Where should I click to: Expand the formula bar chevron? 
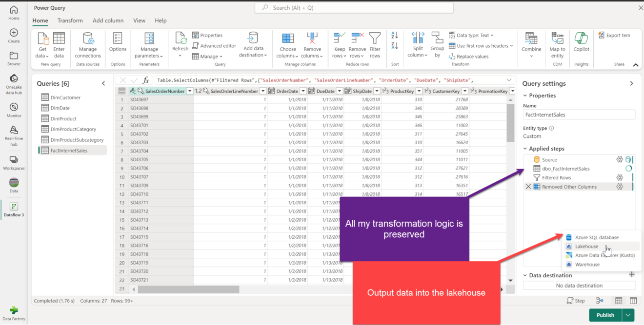pos(510,80)
